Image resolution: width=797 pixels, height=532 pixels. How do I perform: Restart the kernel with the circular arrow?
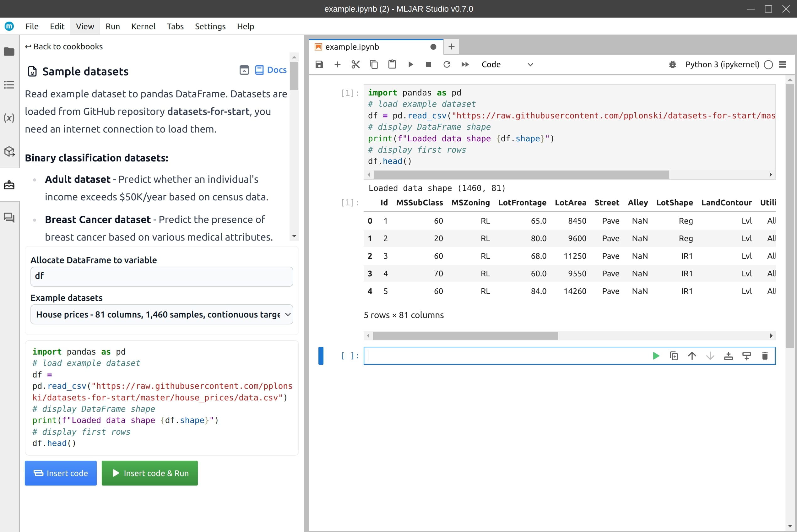447,64
